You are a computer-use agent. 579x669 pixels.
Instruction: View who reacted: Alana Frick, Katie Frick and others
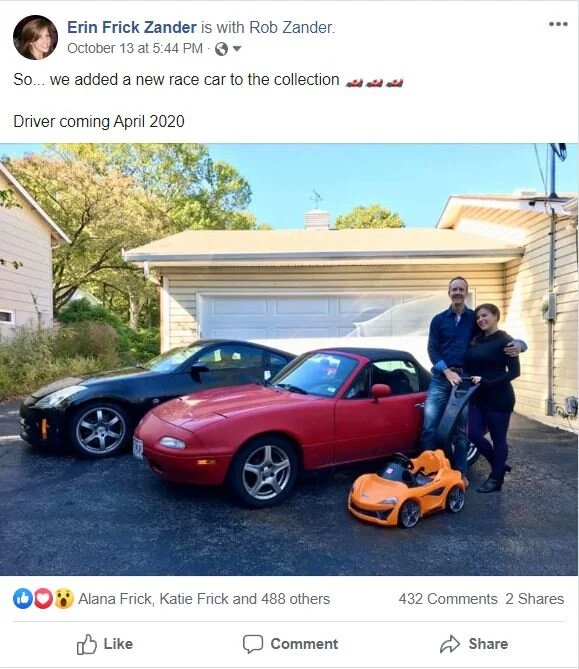[204, 599]
